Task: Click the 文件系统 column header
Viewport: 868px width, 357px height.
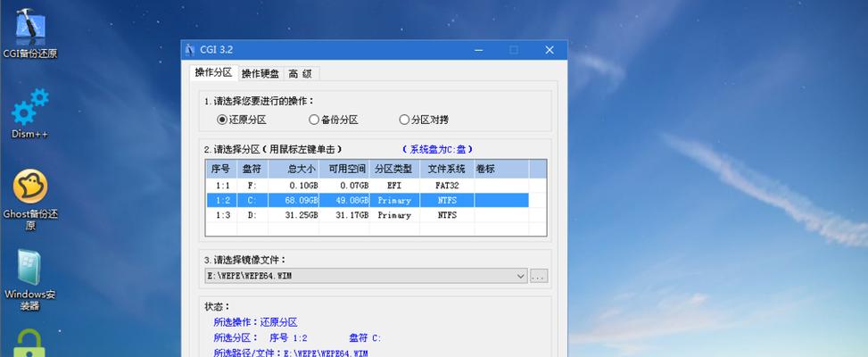Action: (447, 169)
